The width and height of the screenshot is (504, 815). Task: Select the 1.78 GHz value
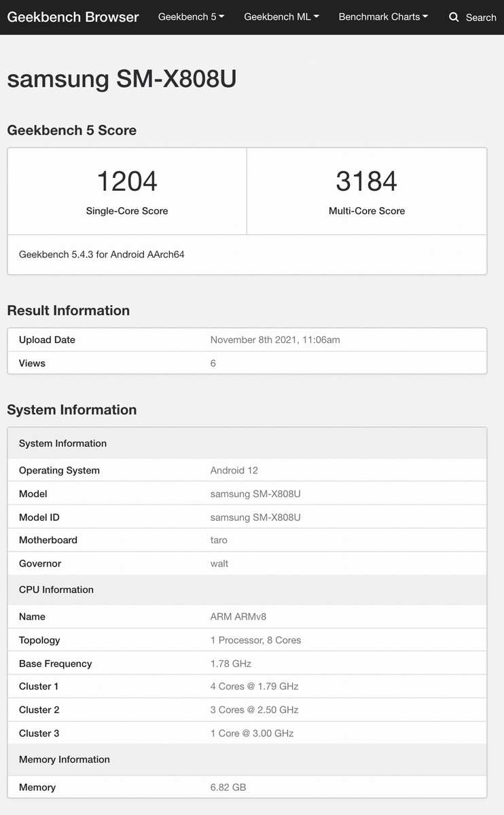pyautogui.click(x=231, y=664)
